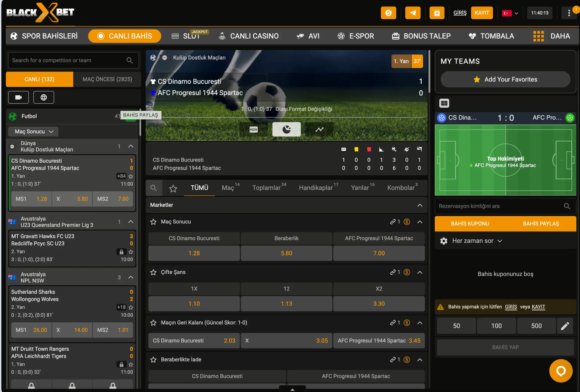Click the link icon on Çifte Şans market

pos(393,272)
